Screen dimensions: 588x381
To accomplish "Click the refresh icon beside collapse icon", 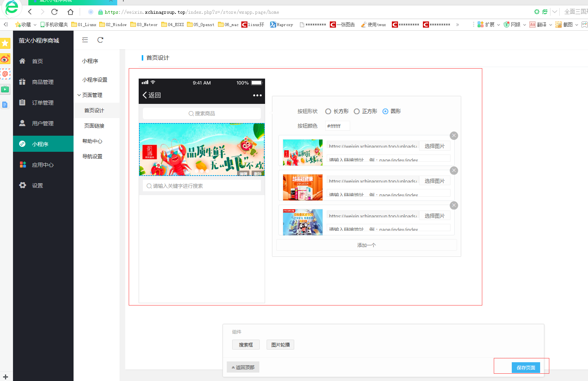I will click(100, 40).
